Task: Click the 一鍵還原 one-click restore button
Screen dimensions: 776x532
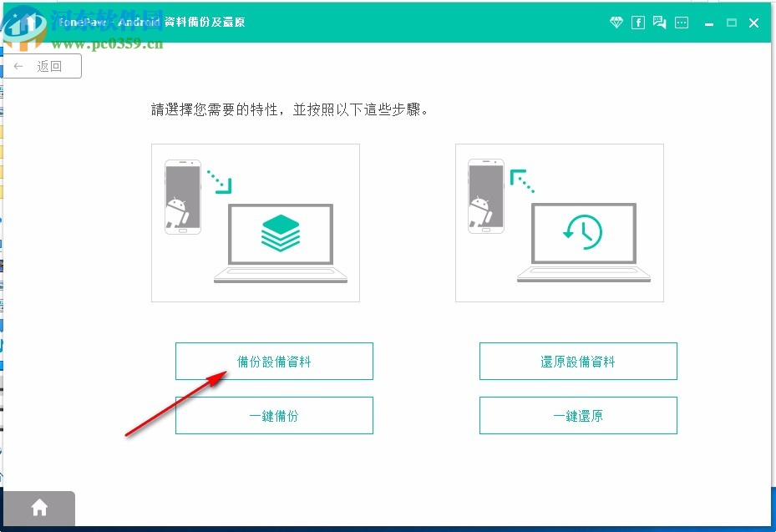Action: pyautogui.click(x=578, y=415)
